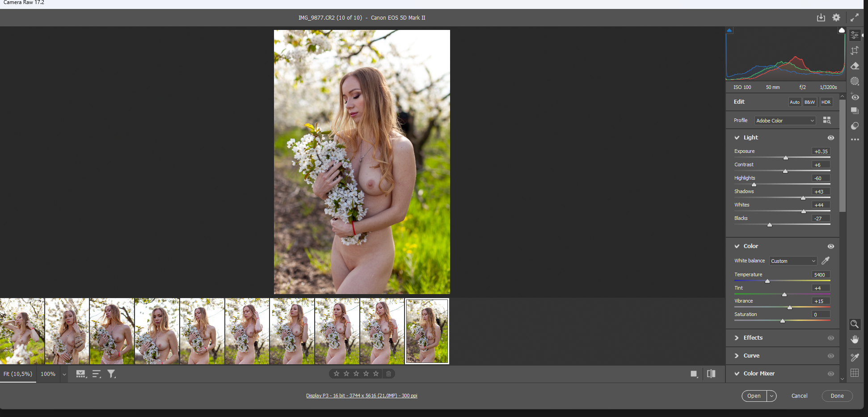Toggle Curve panel visibility eye
Image resolution: width=868 pixels, height=417 pixels.
pyautogui.click(x=831, y=356)
